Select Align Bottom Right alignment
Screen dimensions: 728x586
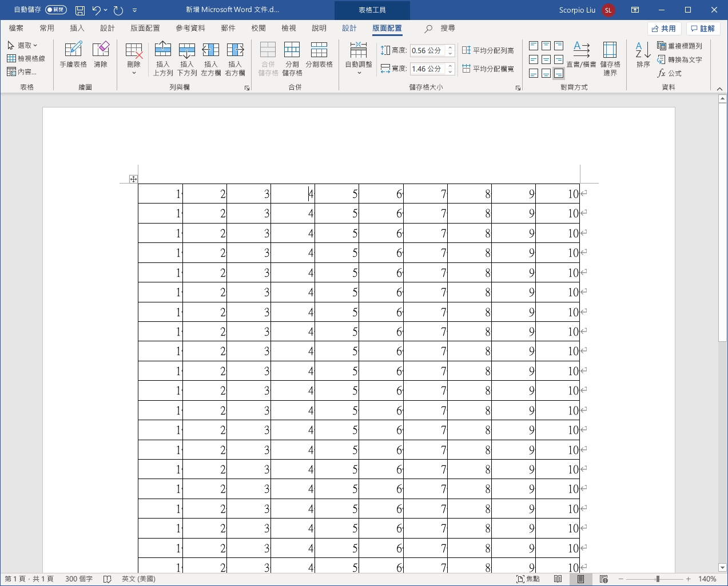559,73
